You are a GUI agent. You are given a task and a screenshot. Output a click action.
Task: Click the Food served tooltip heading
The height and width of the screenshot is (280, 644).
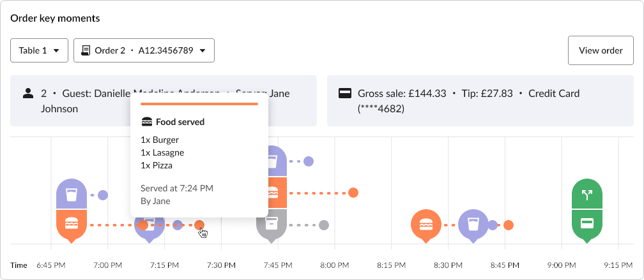pos(180,121)
